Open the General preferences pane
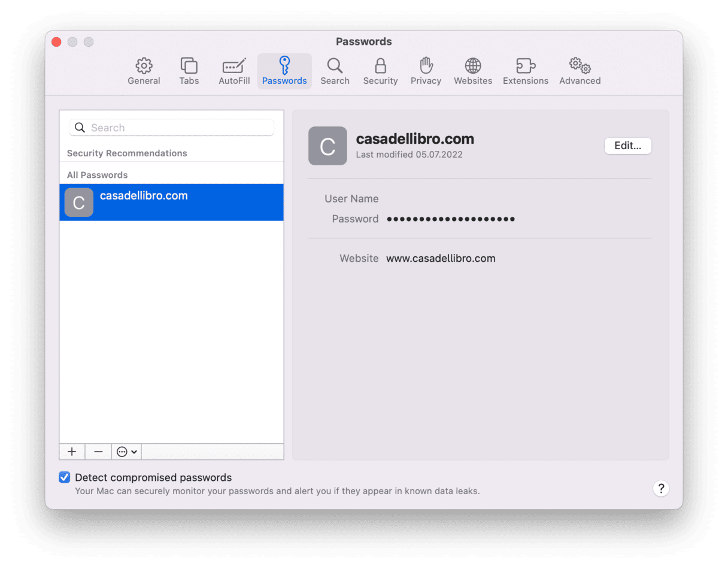Image resolution: width=728 pixels, height=569 pixels. (x=144, y=71)
